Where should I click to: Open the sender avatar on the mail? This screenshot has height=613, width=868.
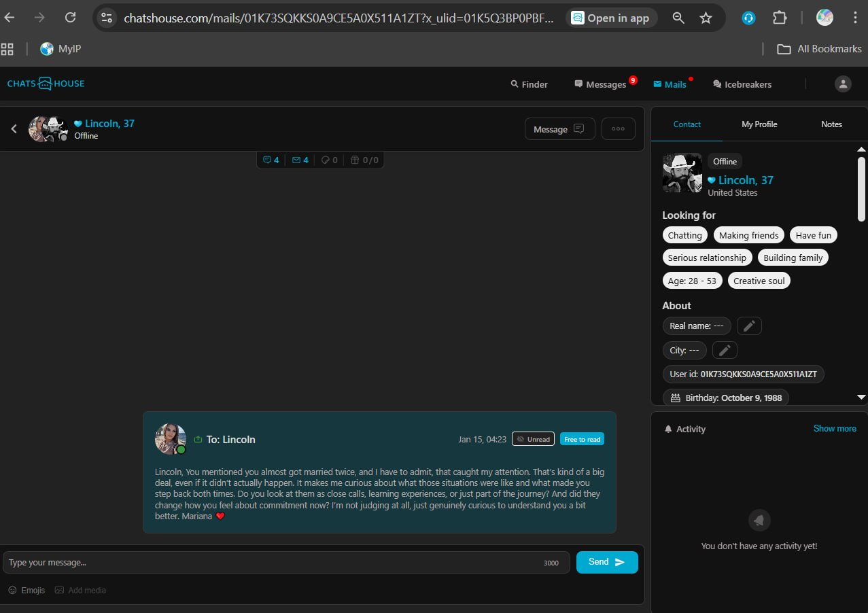click(171, 439)
